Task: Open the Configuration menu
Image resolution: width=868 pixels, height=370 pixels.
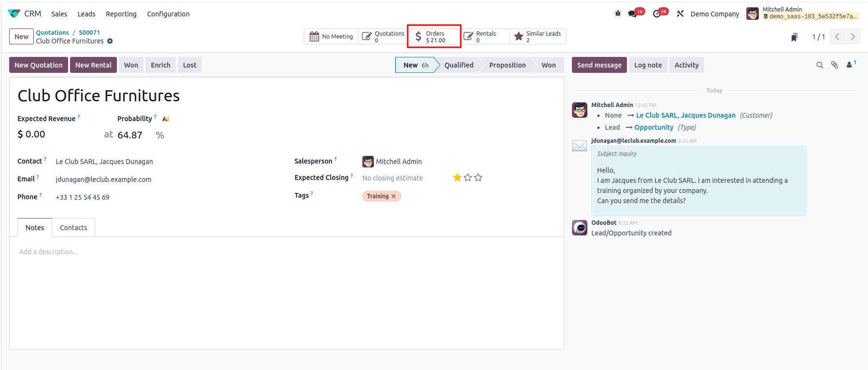Action: (168, 14)
